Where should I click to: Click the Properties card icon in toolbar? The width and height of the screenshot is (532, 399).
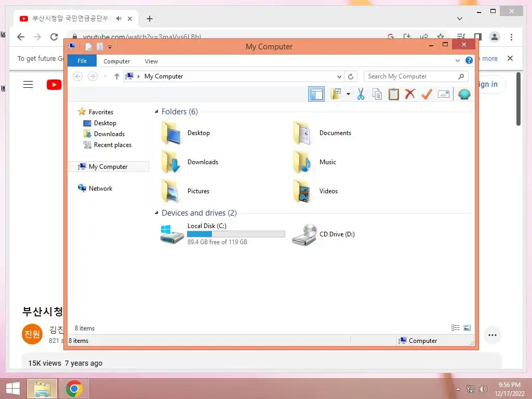pos(444,94)
